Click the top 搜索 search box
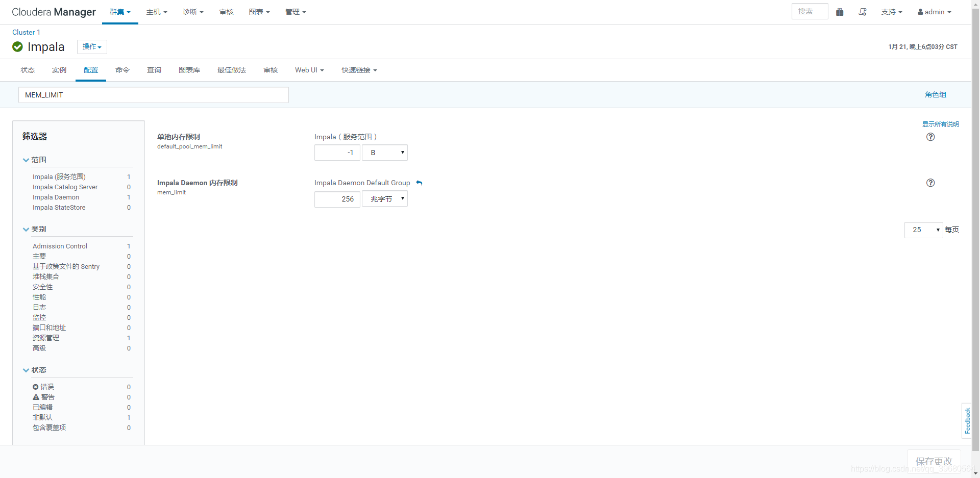This screenshot has height=478, width=980. [x=810, y=11]
